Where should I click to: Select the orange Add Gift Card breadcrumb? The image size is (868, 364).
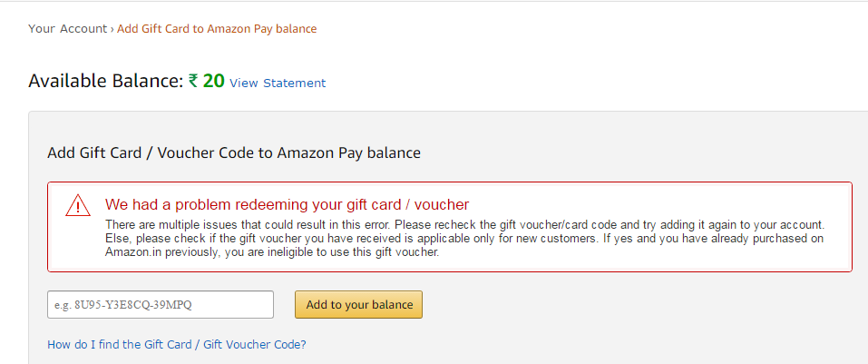tap(217, 29)
